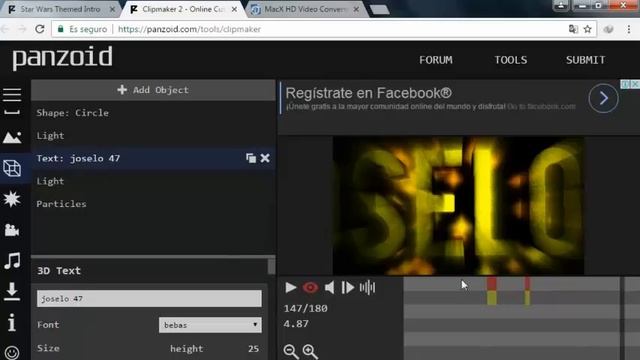Open the Font dropdown showing bebas
The image size is (640, 360).
(x=210, y=325)
